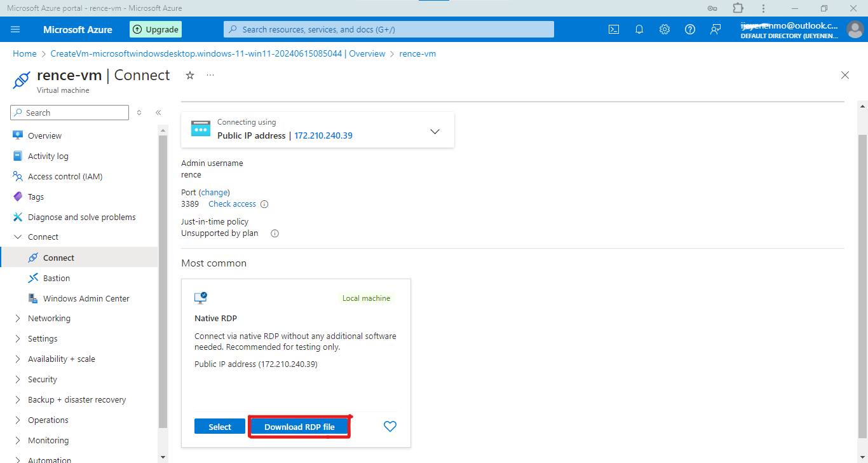Pin rence-vm to favorites with the star
This screenshot has width=868, height=463.
pyautogui.click(x=190, y=75)
